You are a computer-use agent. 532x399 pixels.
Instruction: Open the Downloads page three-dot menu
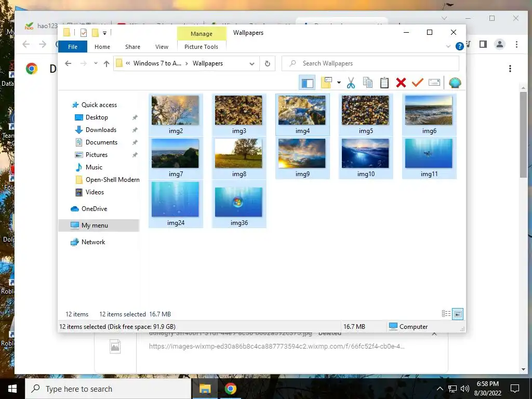(x=510, y=69)
